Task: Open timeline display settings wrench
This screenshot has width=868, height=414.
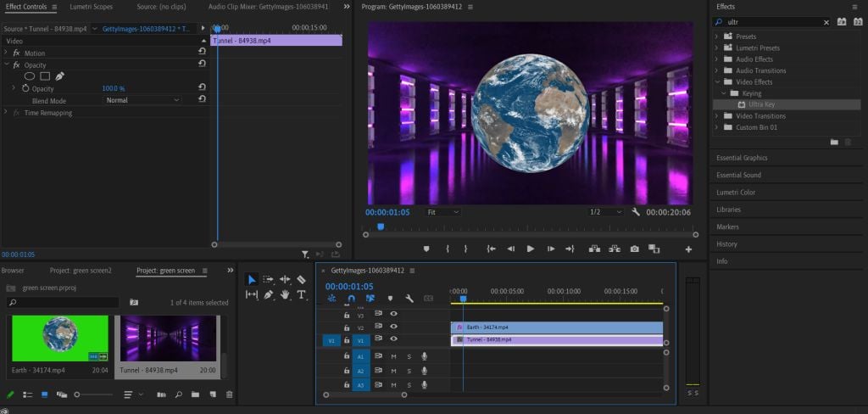Action: (x=409, y=299)
